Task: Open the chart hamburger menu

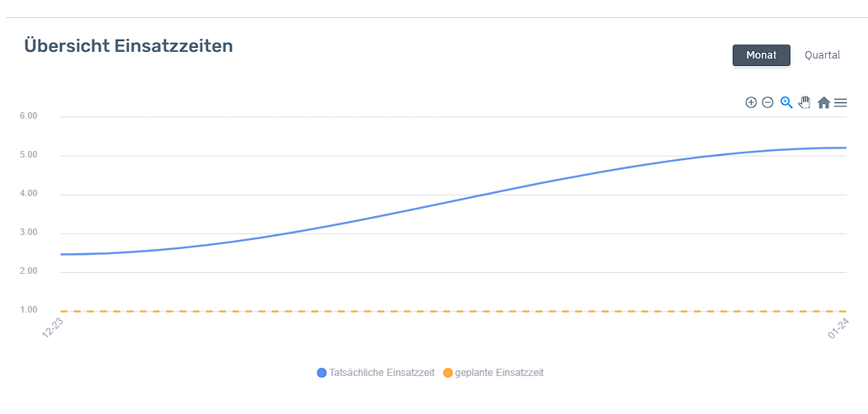Action: [x=841, y=102]
